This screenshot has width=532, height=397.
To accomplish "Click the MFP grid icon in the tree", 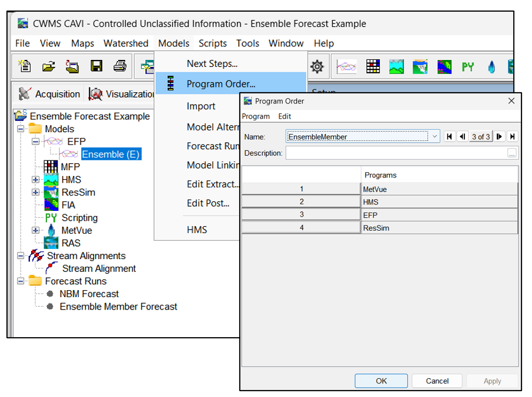I will 51,167.
